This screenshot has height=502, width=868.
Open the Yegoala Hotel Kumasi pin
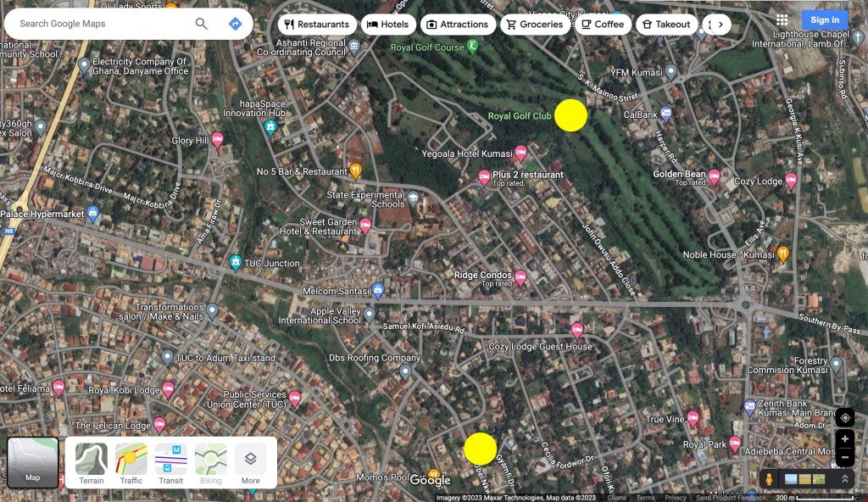521,153
